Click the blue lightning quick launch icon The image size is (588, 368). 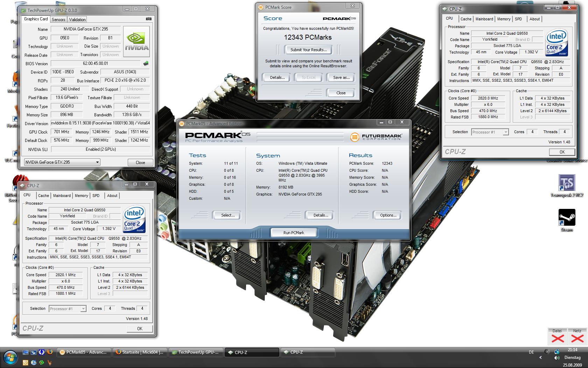(42, 352)
